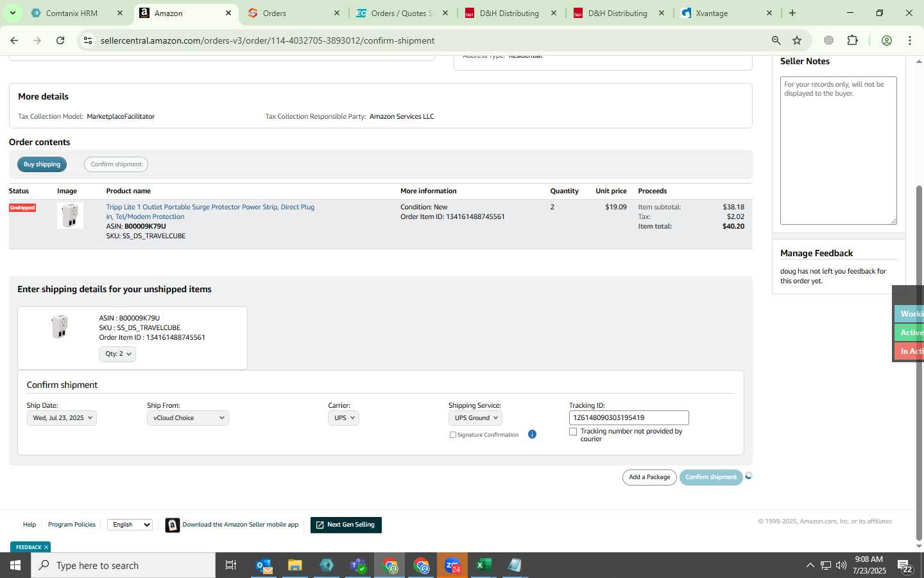
Task: Tick the Signature Confirmation checkbox
Action: [453, 435]
